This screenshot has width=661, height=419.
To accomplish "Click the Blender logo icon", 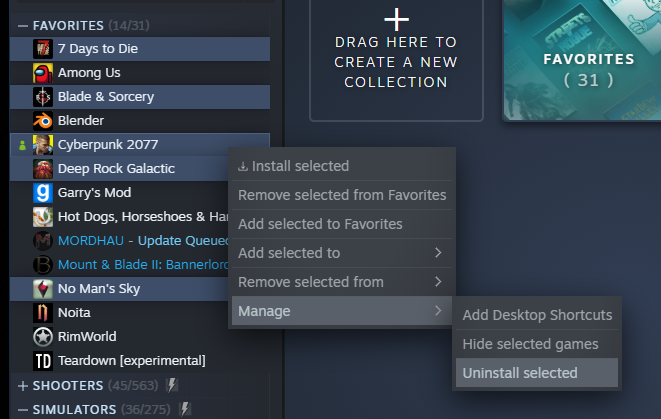I will [43, 121].
